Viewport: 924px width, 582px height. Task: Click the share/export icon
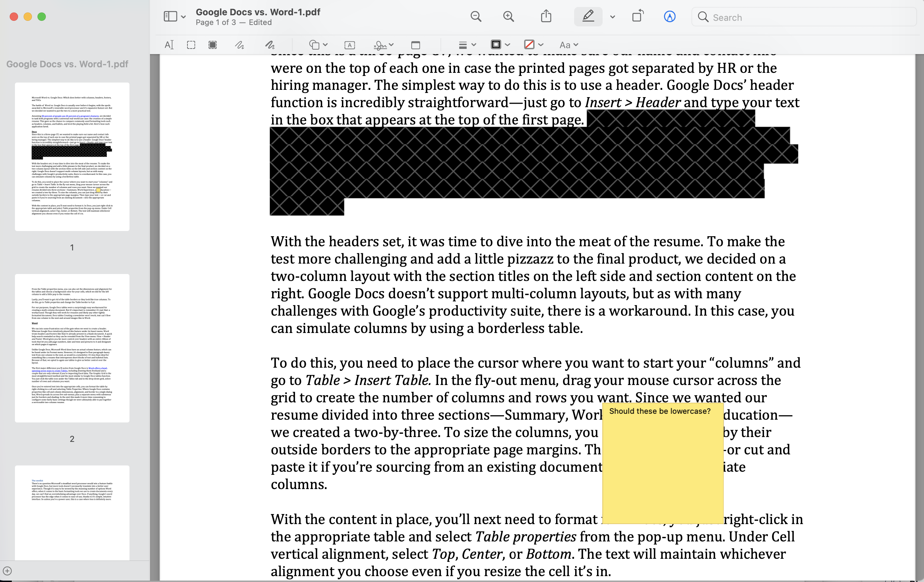click(546, 17)
